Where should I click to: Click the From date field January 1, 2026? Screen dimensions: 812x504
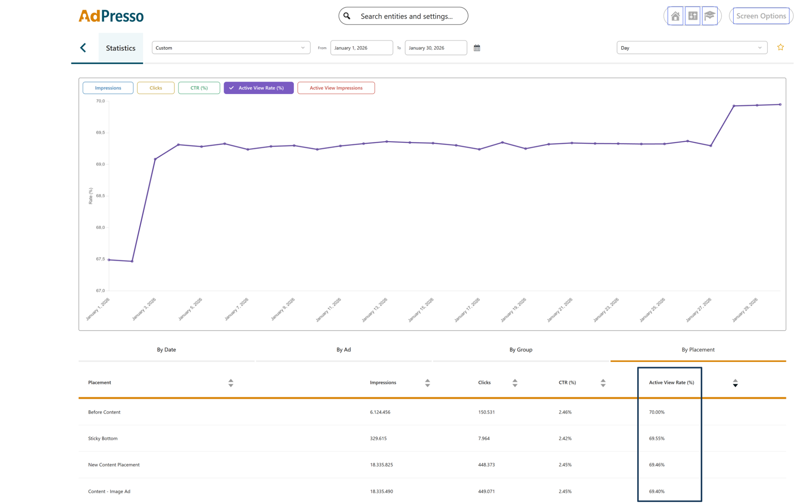(362, 48)
